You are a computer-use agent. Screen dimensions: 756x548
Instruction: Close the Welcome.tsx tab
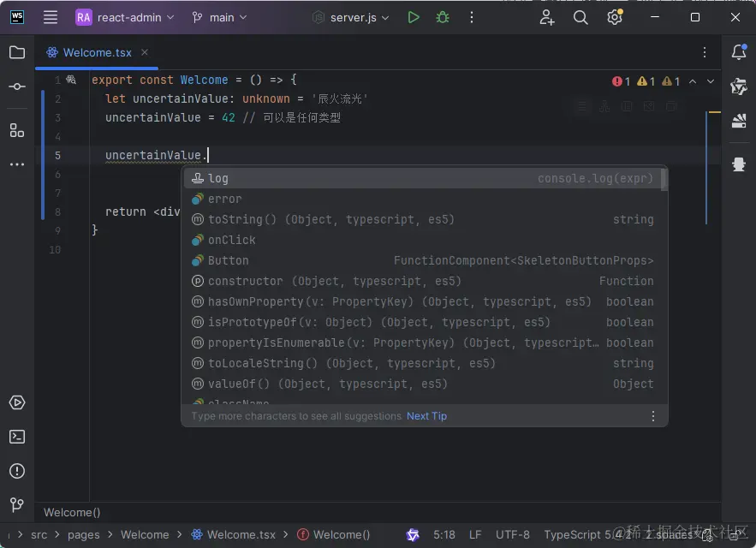[x=145, y=51]
